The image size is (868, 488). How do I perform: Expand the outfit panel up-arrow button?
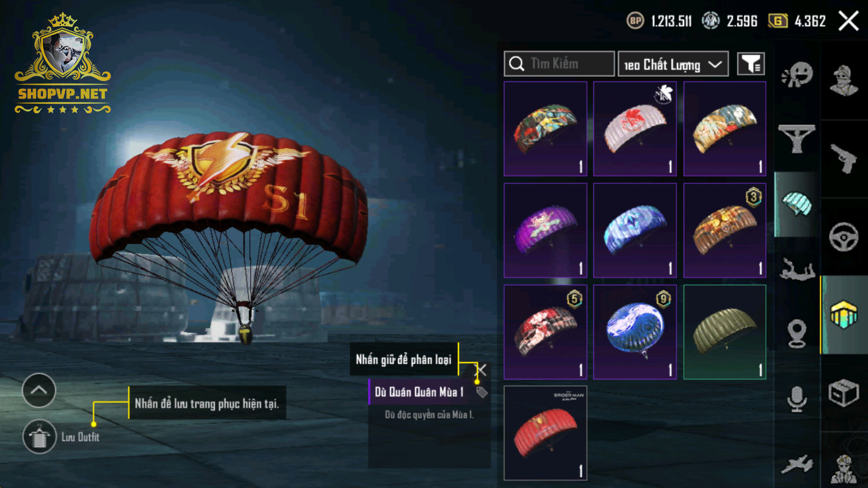(39, 391)
